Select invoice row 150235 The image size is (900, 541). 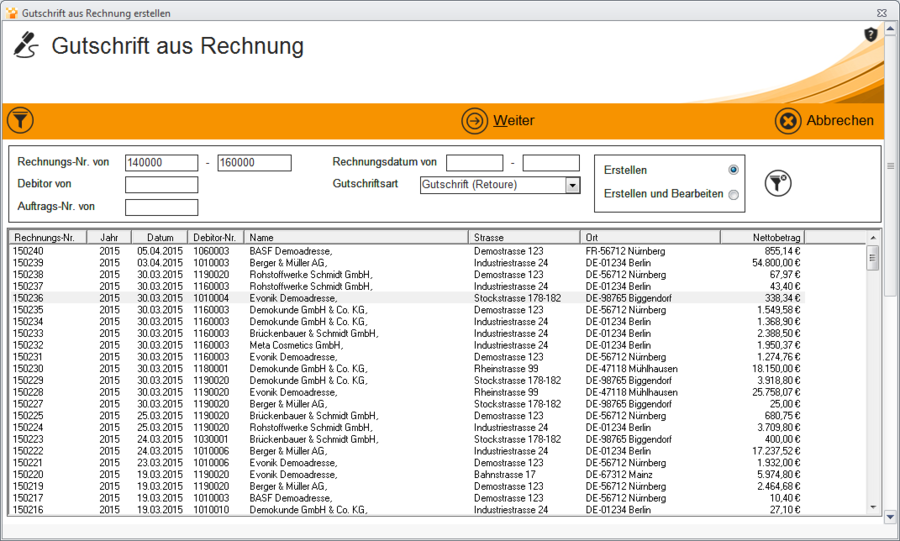point(407,310)
